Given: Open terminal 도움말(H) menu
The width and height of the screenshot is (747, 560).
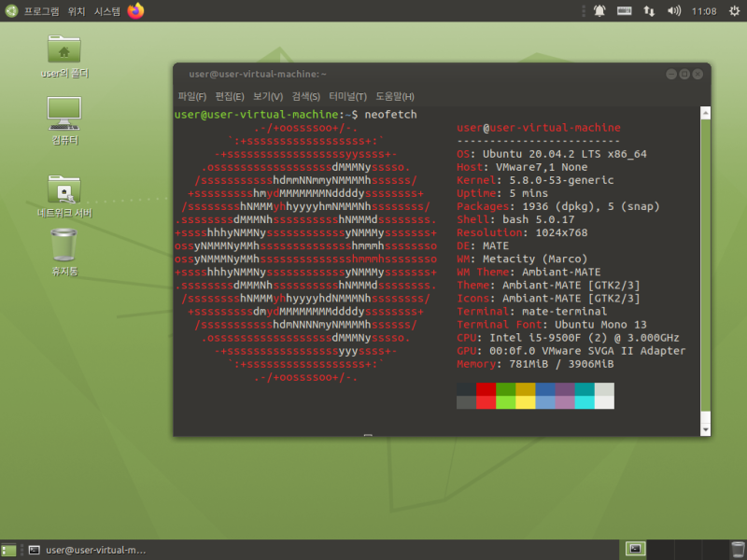Looking at the screenshot, I should pos(395,97).
